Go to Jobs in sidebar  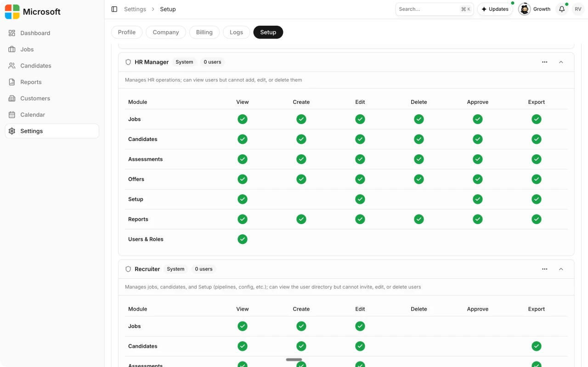(52, 49)
